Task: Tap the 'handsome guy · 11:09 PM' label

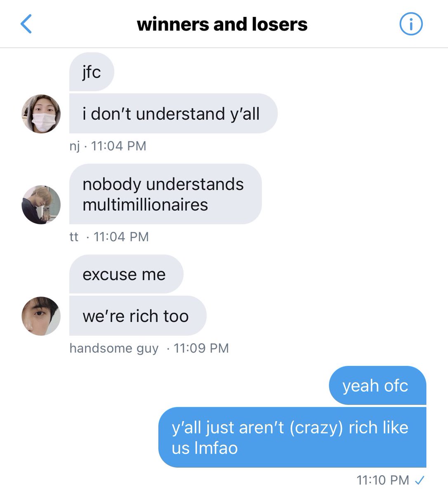Action: tap(149, 348)
